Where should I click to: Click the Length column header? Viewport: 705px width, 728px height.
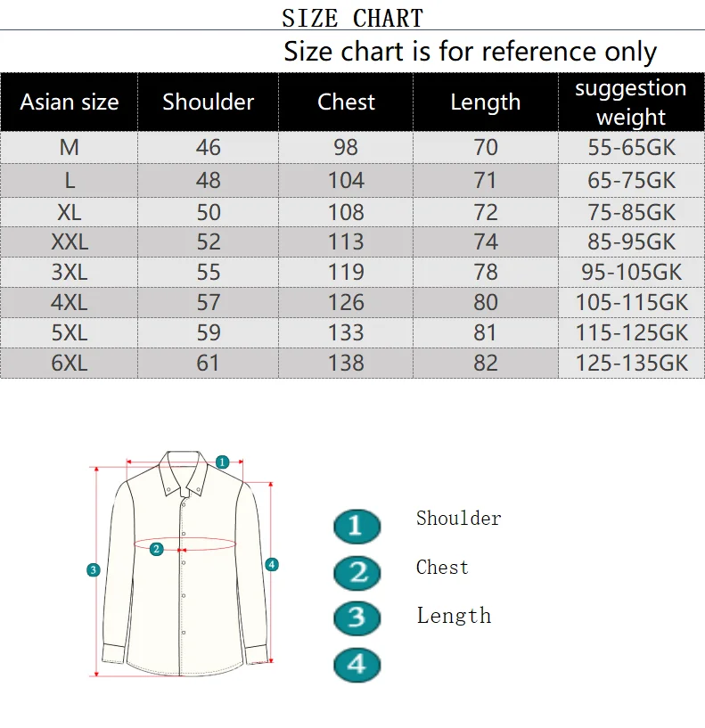coord(486,102)
